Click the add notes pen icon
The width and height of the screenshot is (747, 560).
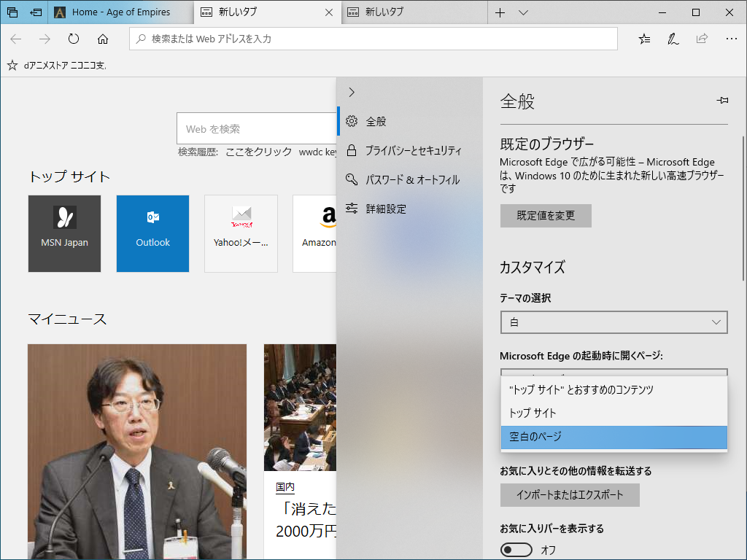pos(673,39)
